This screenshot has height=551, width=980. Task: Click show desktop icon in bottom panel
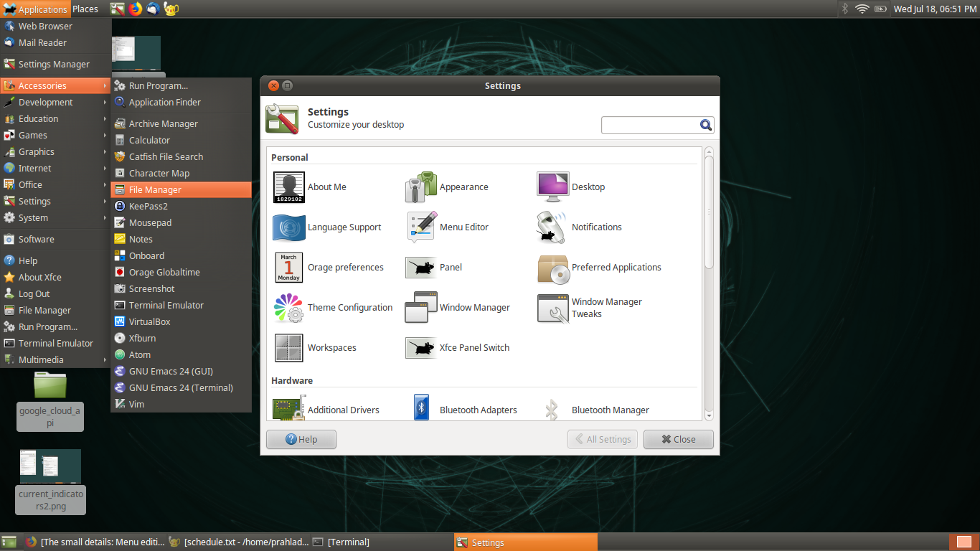point(9,542)
